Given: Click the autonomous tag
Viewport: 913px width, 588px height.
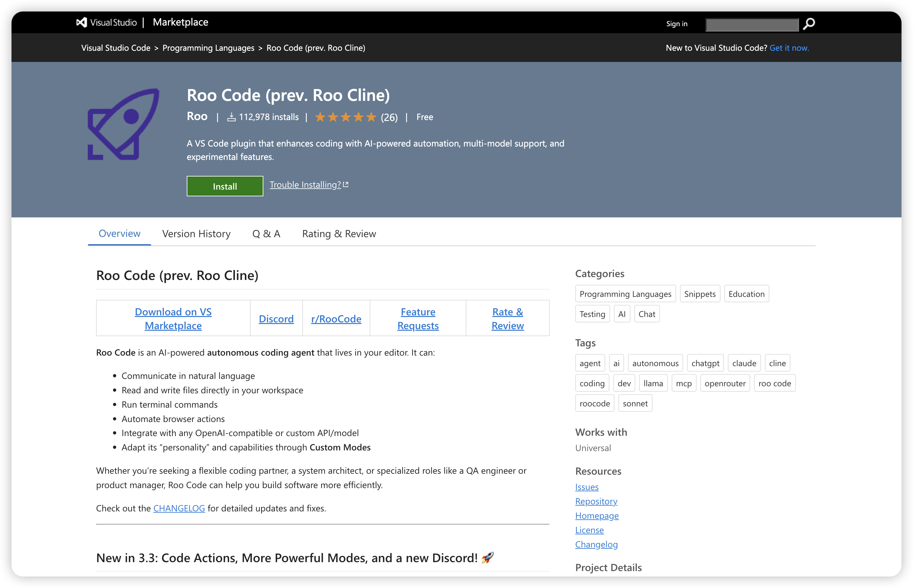Looking at the screenshot, I should (x=655, y=363).
